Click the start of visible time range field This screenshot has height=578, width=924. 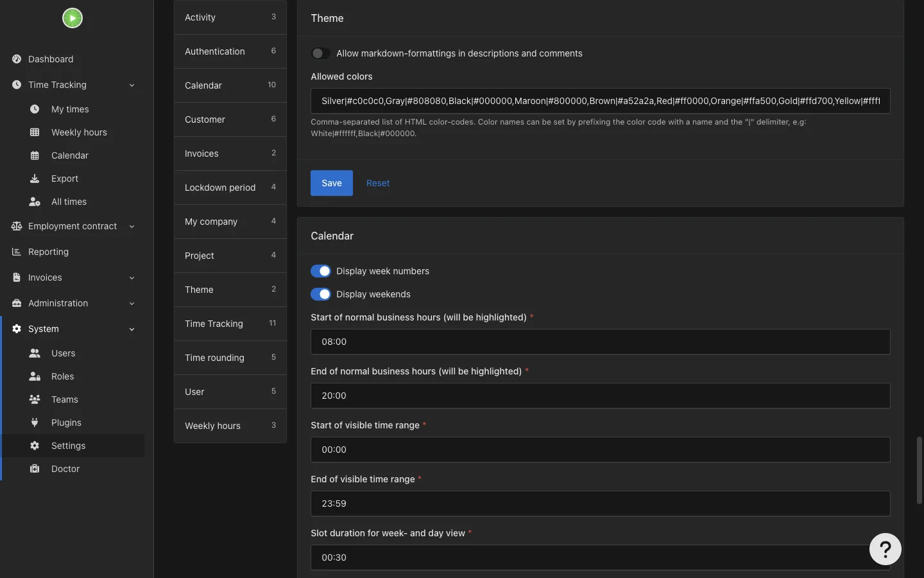(601, 450)
